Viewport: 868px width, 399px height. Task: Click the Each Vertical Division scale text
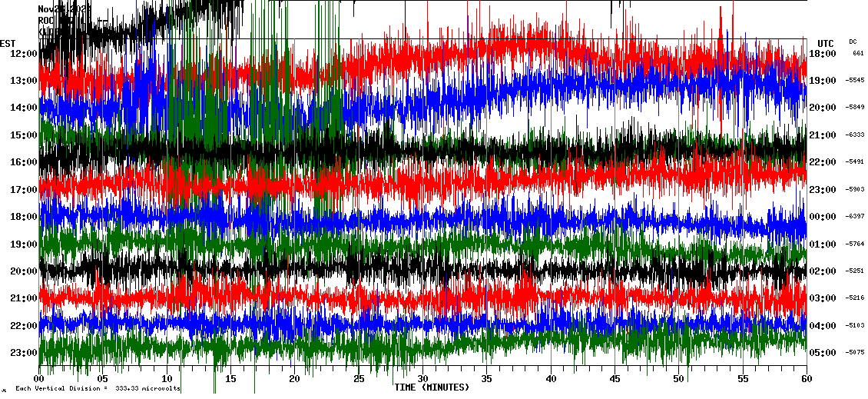[x=98, y=389]
